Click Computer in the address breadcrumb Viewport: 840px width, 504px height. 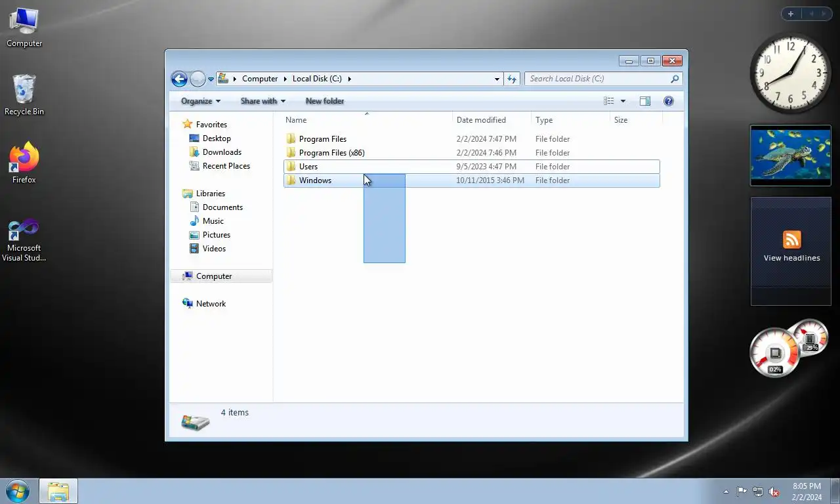pyautogui.click(x=260, y=79)
